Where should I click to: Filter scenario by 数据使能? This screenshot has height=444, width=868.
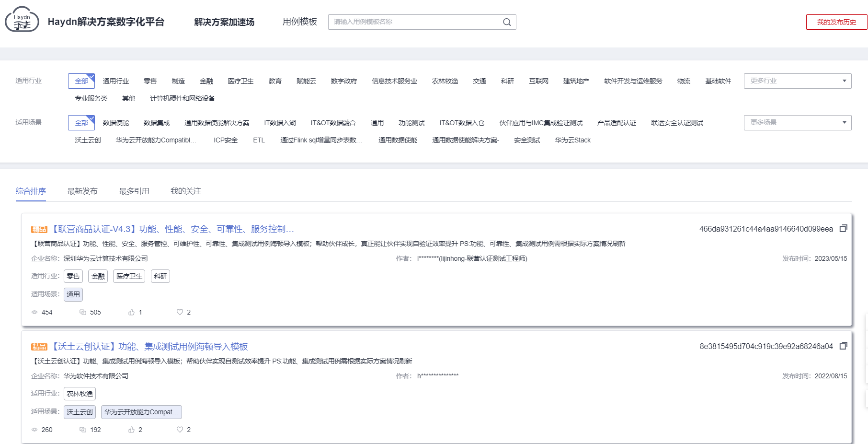click(116, 123)
